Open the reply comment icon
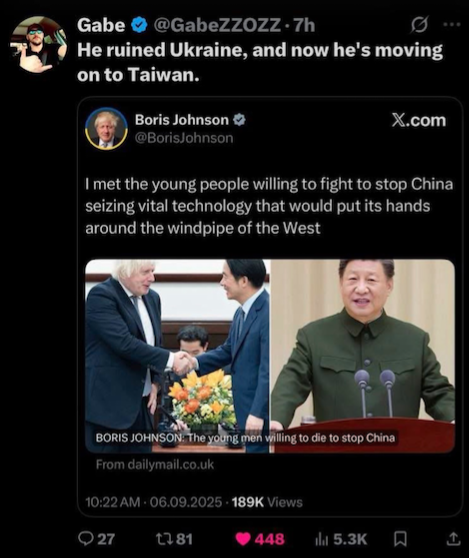The width and height of the screenshot is (469, 558). click(85, 539)
